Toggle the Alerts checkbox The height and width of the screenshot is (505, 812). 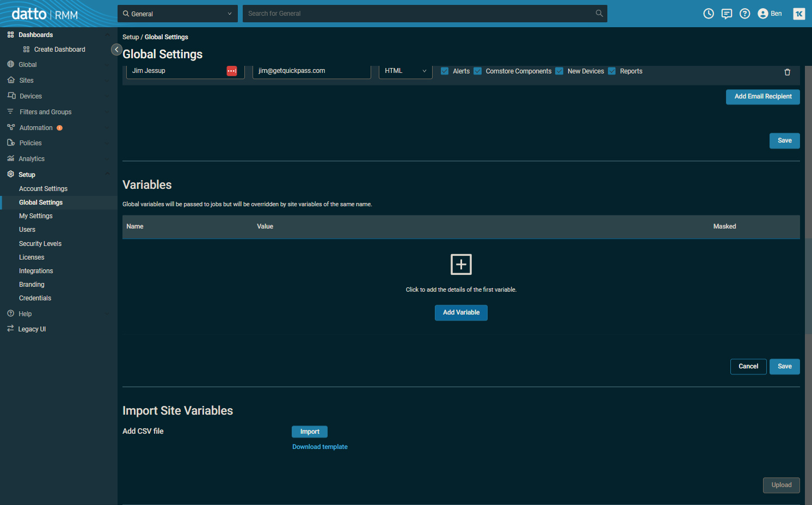pyautogui.click(x=445, y=71)
